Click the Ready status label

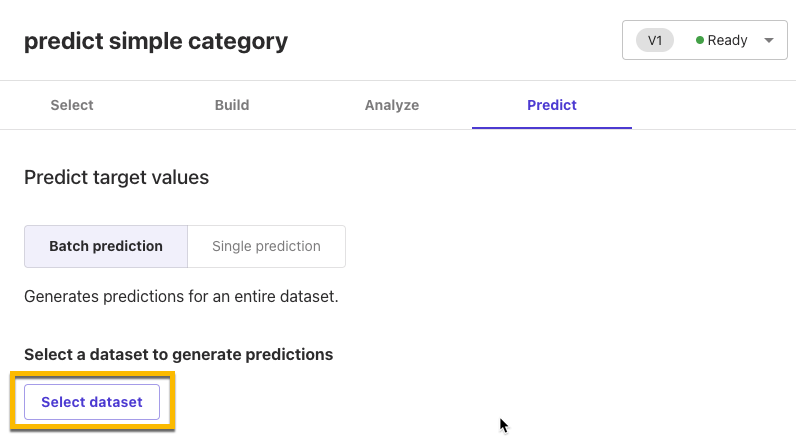pyautogui.click(x=727, y=41)
